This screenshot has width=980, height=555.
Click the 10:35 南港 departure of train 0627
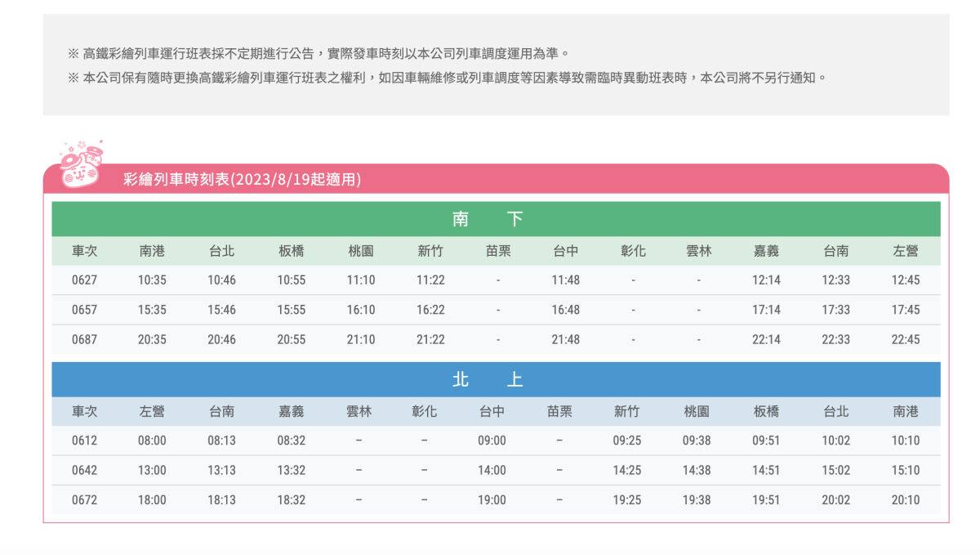pyautogui.click(x=152, y=280)
